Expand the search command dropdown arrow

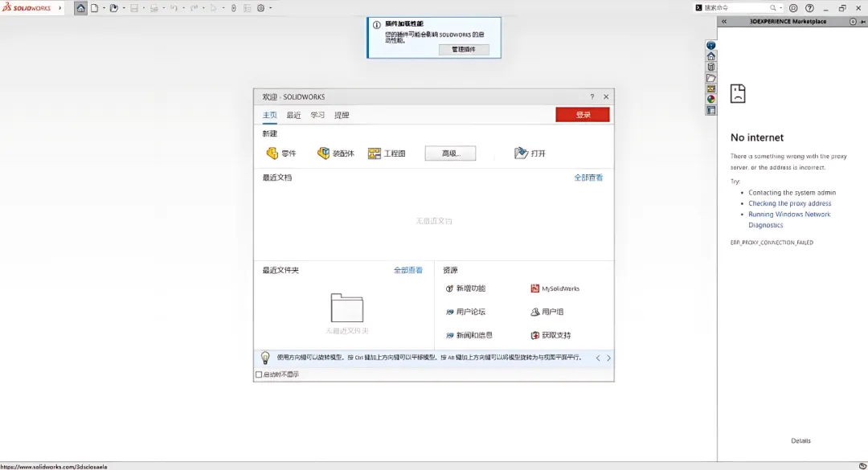pos(780,8)
